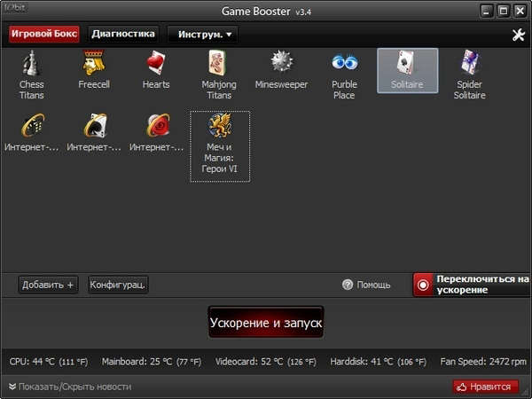Click the question mark help icon

[348, 285]
